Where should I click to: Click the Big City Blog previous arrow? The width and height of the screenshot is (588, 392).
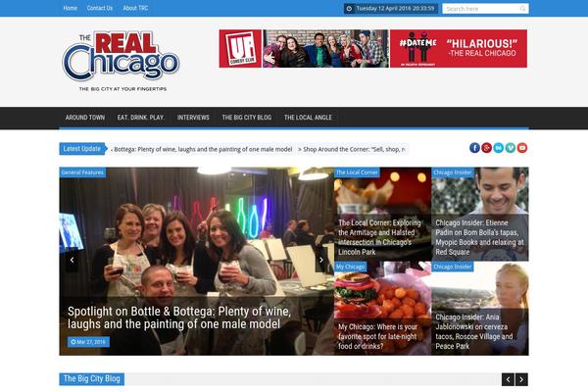[508, 379]
